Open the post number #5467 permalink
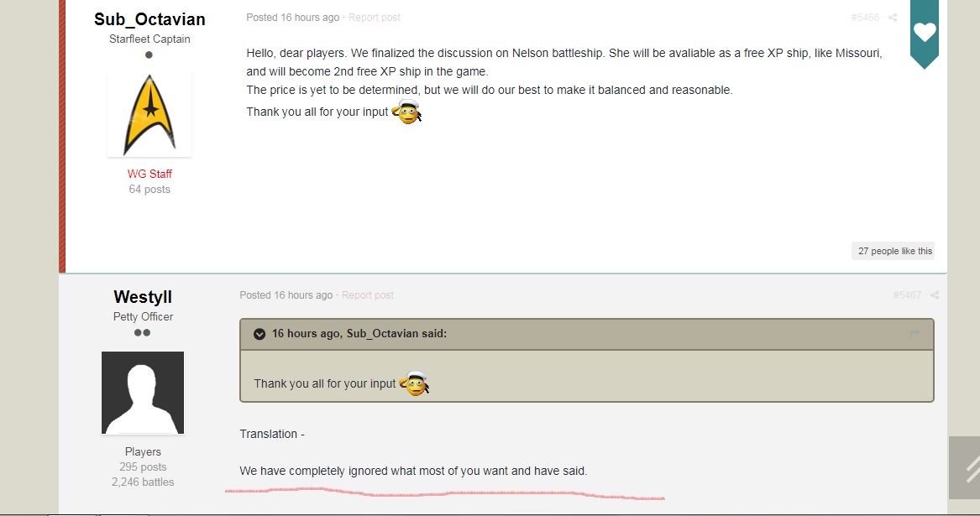Screen dimensions: 980x516 pyautogui.click(x=907, y=294)
